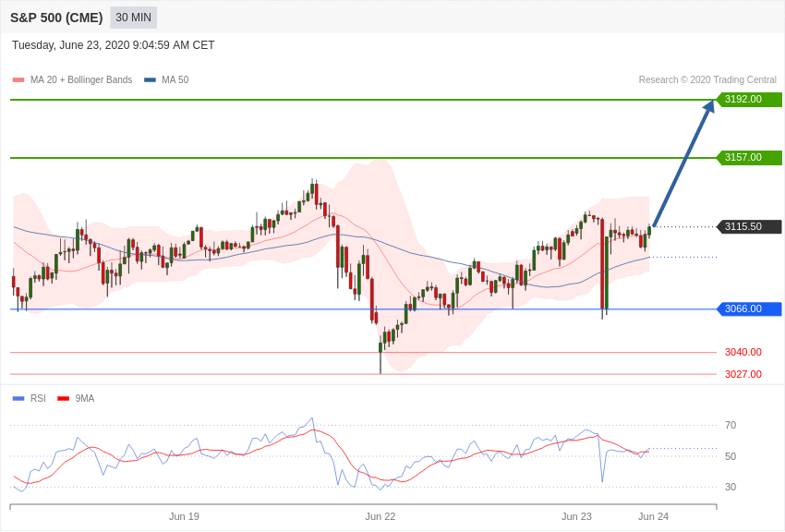Image resolution: width=785 pixels, height=532 pixels.
Task: Click the red 9MA legend swatch
Action: [x=64, y=398]
